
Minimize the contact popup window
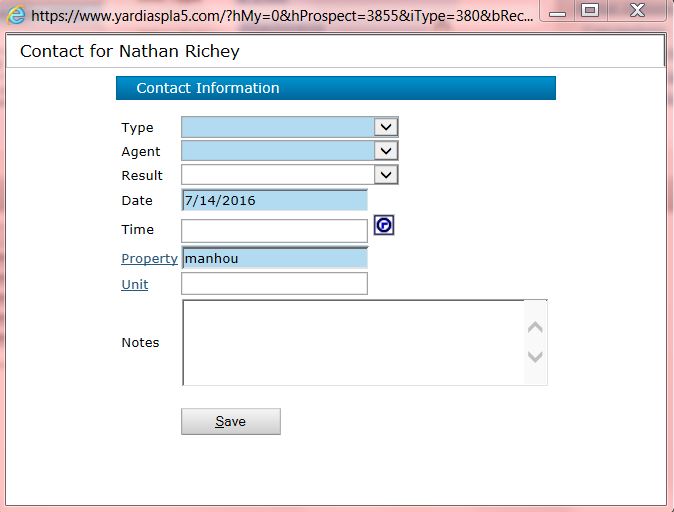pyautogui.click(x=558, y=11)
